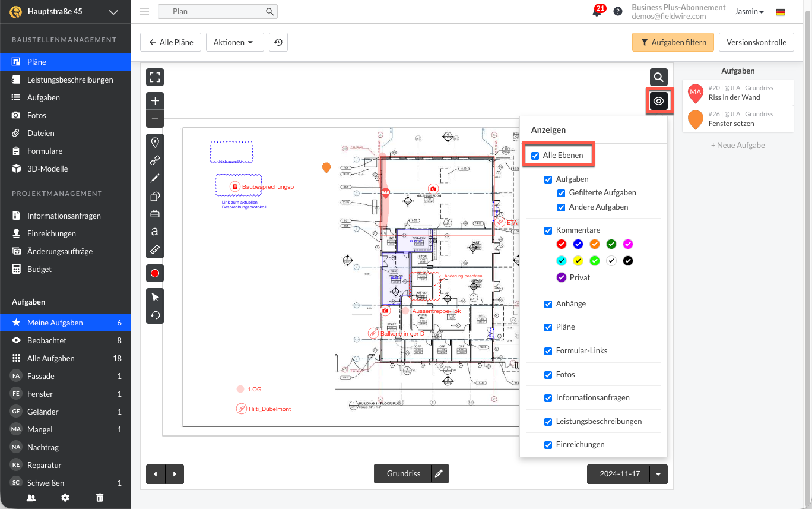Click the Aufgaben filtern button
Image resolution: width=812 pixels, height=509 pixels.
pyautogui.click(x=673, y=42)
